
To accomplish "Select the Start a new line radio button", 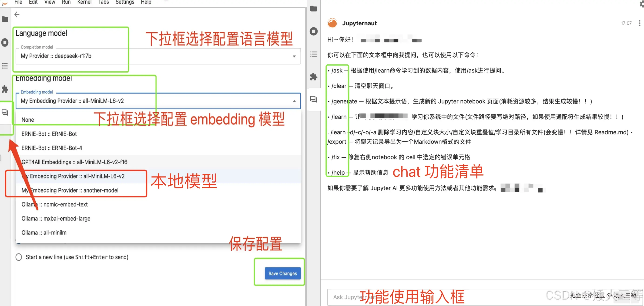I will [19, 257].
